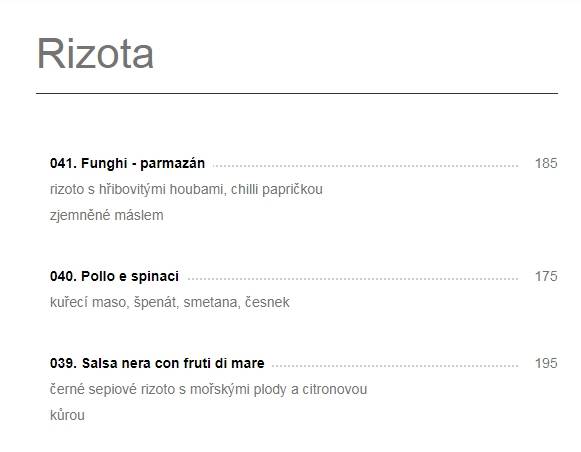
Task: Click the word 'parmazán' in first item
Action: [173, 164]
